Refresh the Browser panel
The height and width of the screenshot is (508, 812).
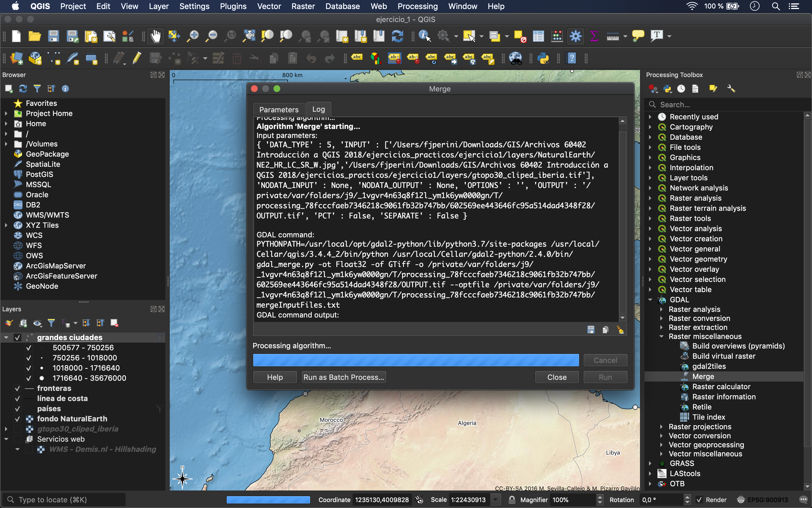click(23, 89)
